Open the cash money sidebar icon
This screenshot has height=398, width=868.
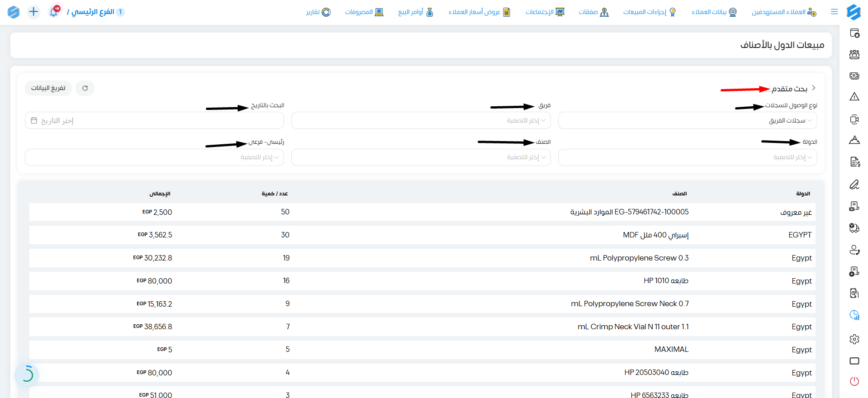pyautogui.click(x=854, y=76)
